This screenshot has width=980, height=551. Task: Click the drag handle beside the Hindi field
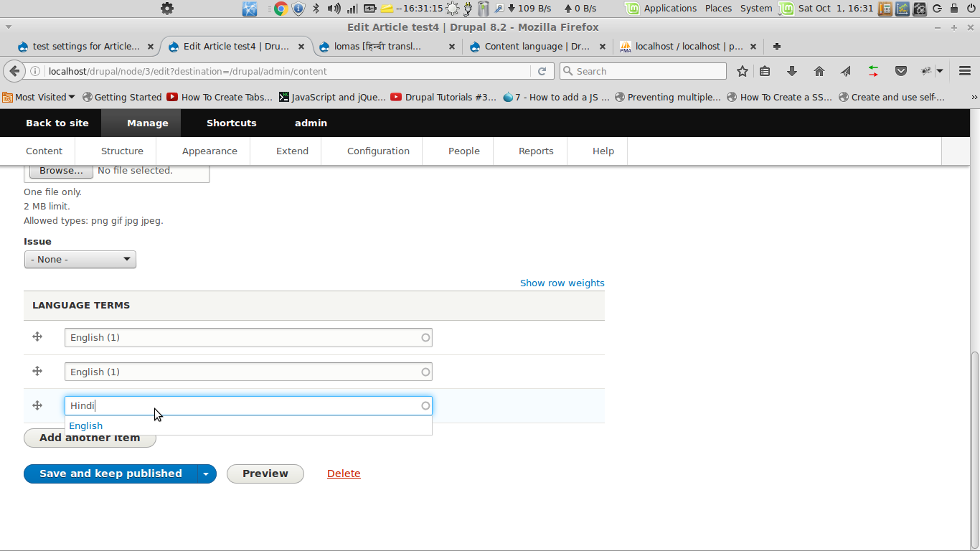pos(37,405)
